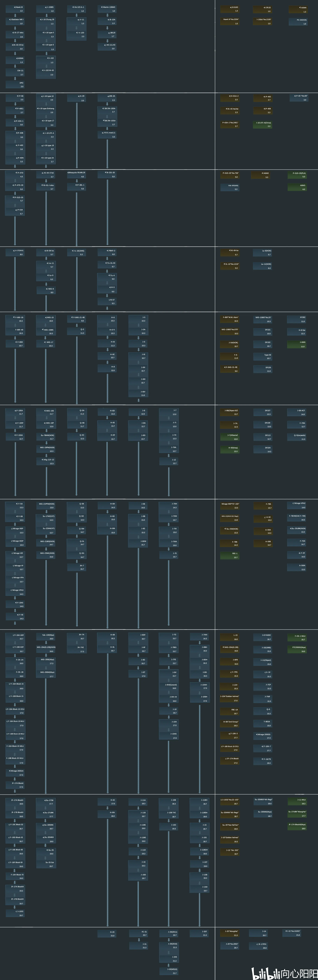Screen dimensions: 318x980
Task: Open the JH-7 attacker card
Action: click(77, 567)
